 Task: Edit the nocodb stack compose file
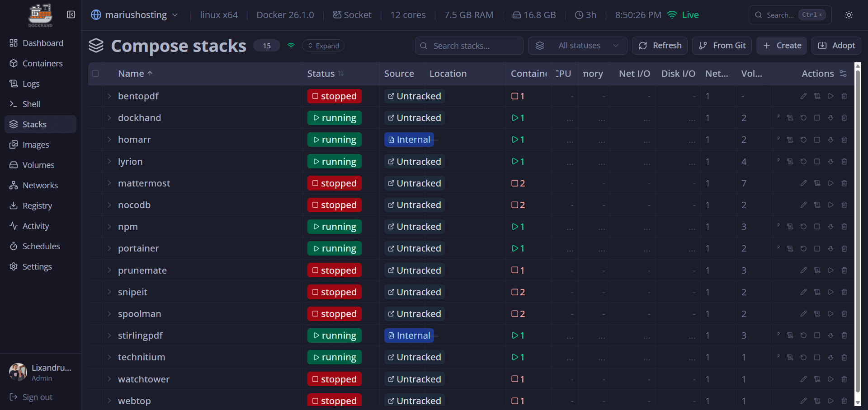pos(804,205)
